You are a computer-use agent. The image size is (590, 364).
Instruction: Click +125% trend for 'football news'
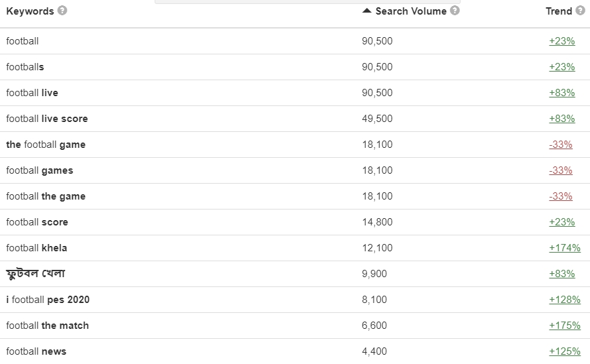[x=564, y=351]
